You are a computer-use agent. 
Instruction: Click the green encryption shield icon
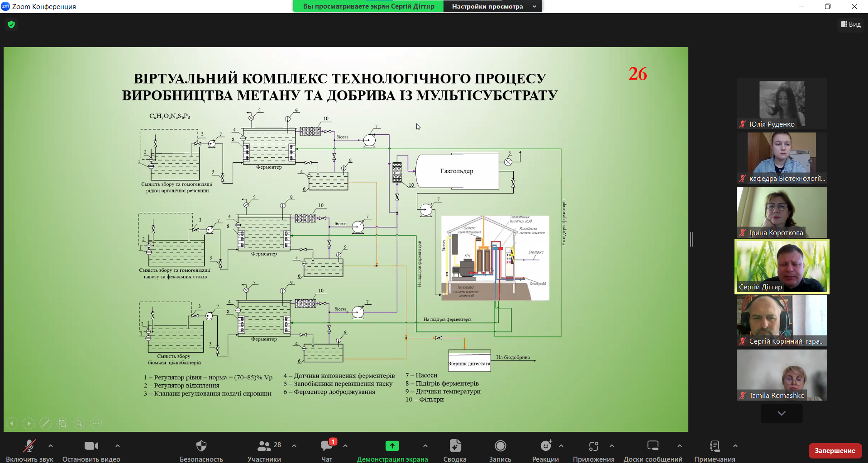[11, 24]
